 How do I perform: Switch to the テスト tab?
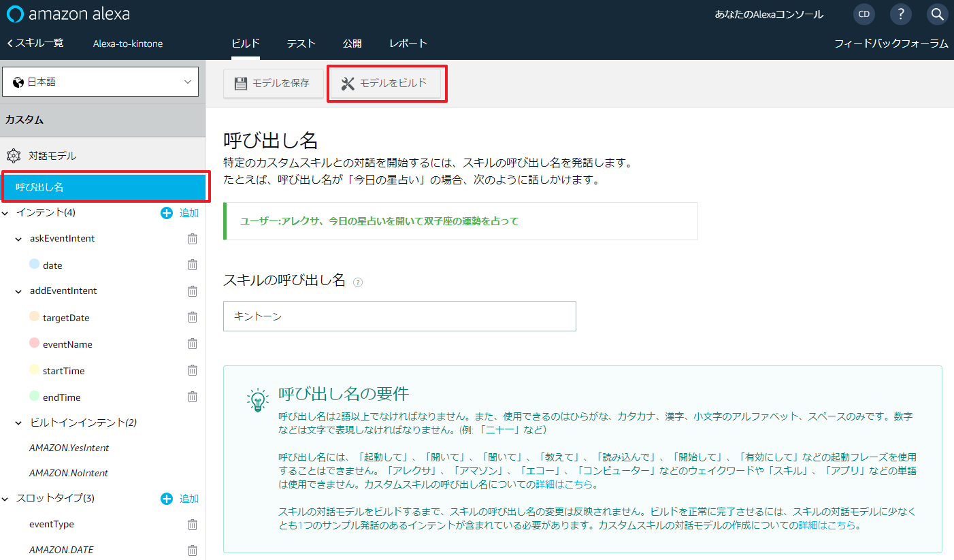pyautogui.click(x=301, y=44)
